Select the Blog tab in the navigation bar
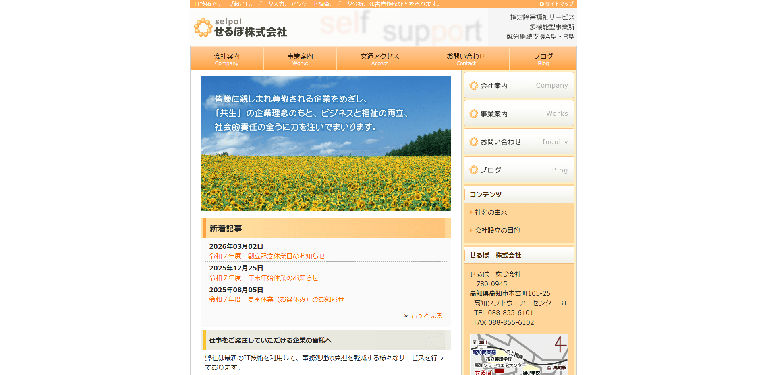This screenshot has width=767, height=375. pyautogui.click(x=543, y=59)
